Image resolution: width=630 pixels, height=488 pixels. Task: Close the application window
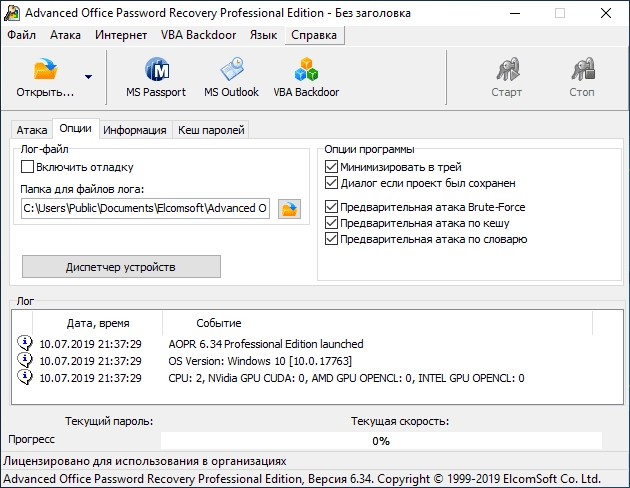click(x=605, y=13)
